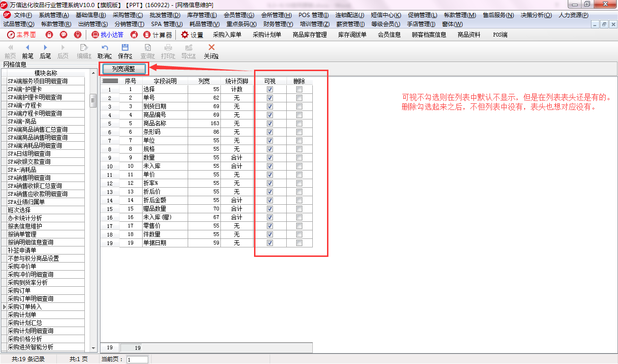Click the red chat bubble icon

pyautogui.click(x=63, y=35)
